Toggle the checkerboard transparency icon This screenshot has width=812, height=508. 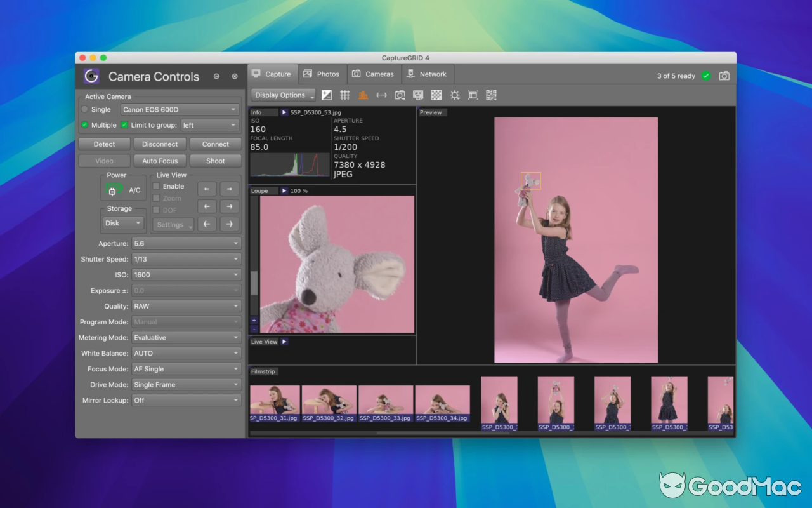436,95
